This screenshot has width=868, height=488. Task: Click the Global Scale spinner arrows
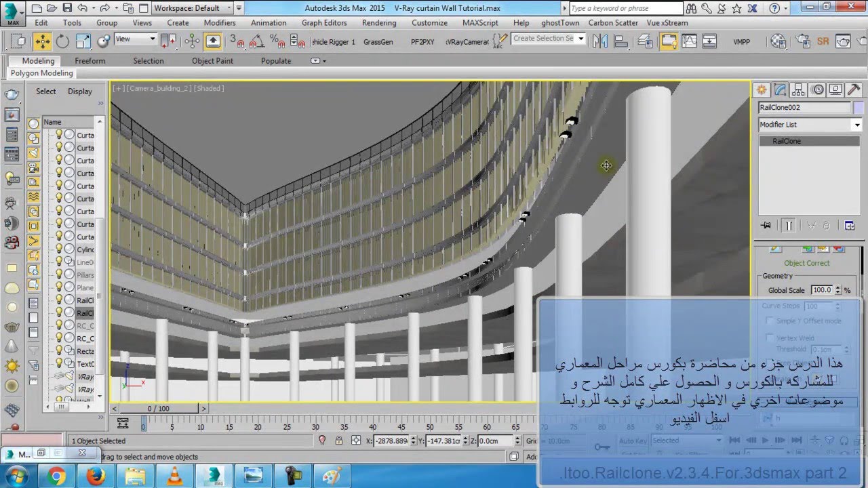[x=837, y=290]
